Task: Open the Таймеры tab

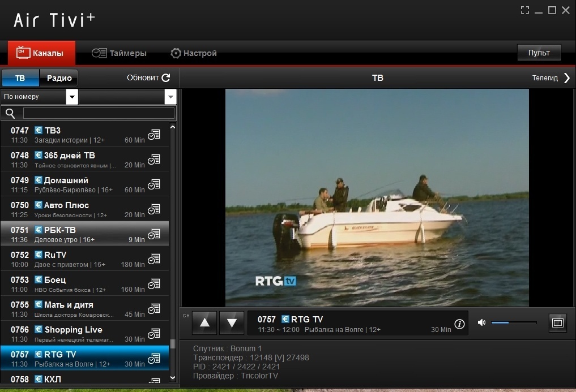Action: pos(119,53)
